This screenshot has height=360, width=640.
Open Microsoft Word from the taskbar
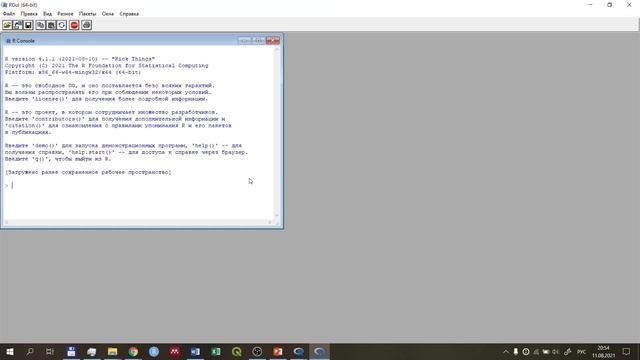[x=195, y=351]
